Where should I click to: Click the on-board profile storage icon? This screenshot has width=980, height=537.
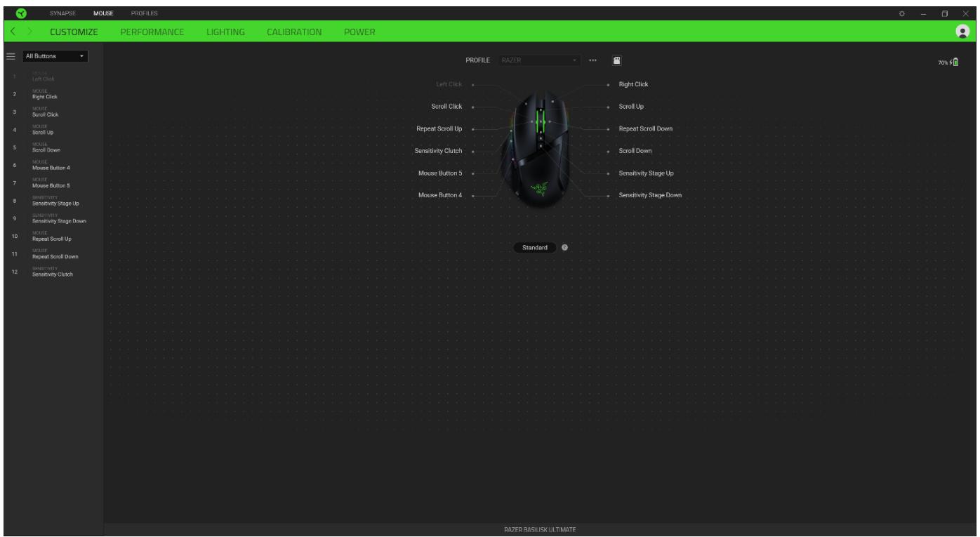[616, 60]
